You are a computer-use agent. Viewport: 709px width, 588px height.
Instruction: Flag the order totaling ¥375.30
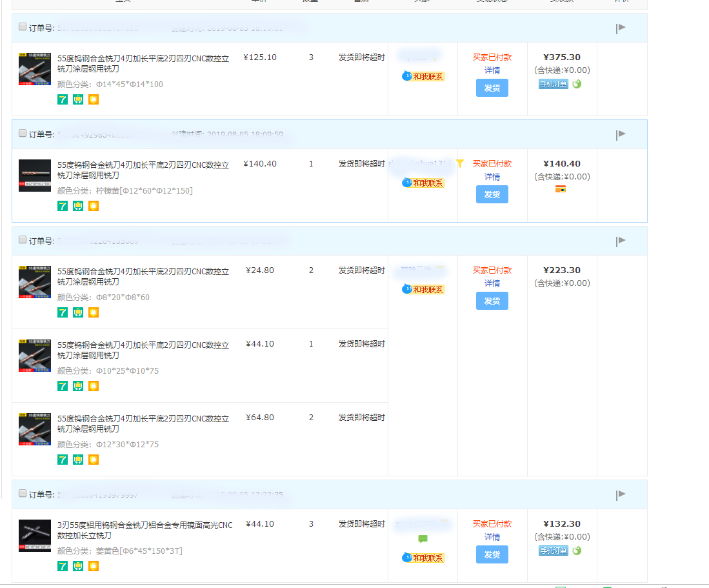coord(621,28)
